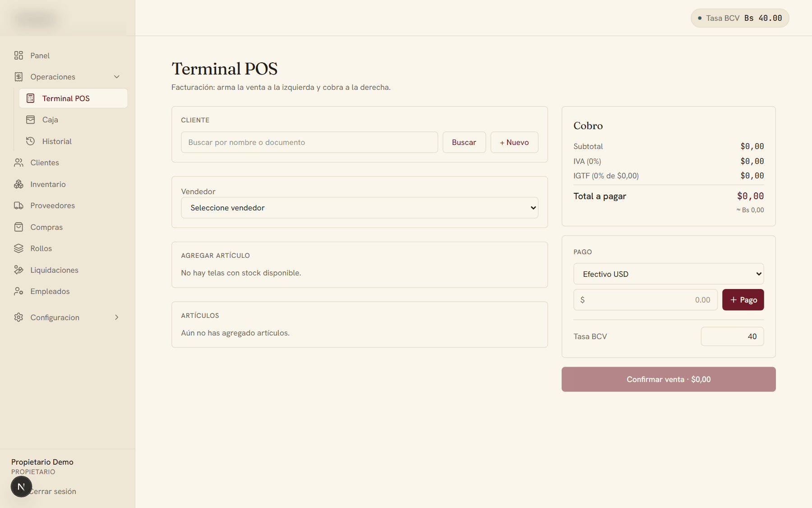Click the Panel dashboard icon
This screenshot has height=508, width=812.
(x=18, y=56)
